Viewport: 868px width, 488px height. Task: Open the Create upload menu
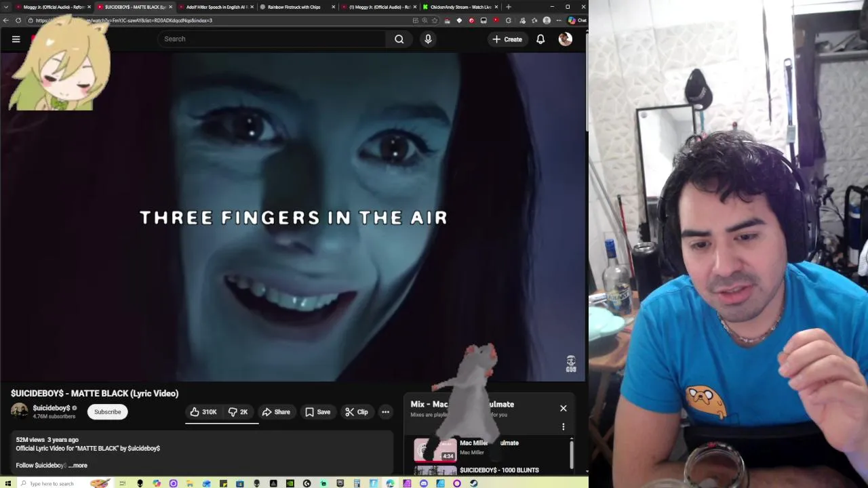pos(507,39)
